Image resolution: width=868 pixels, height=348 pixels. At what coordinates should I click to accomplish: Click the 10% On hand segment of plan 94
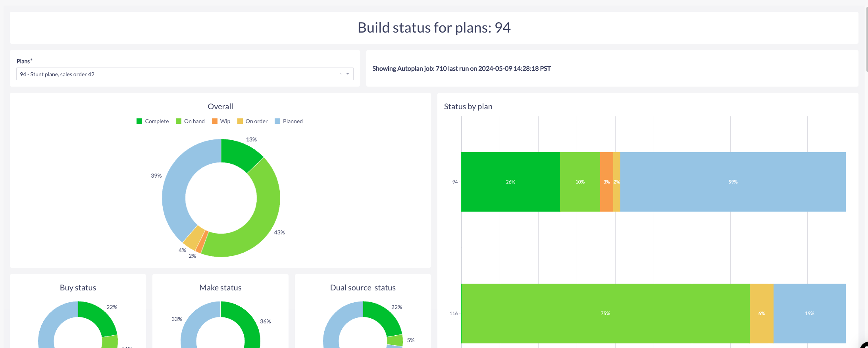point(580,182)
